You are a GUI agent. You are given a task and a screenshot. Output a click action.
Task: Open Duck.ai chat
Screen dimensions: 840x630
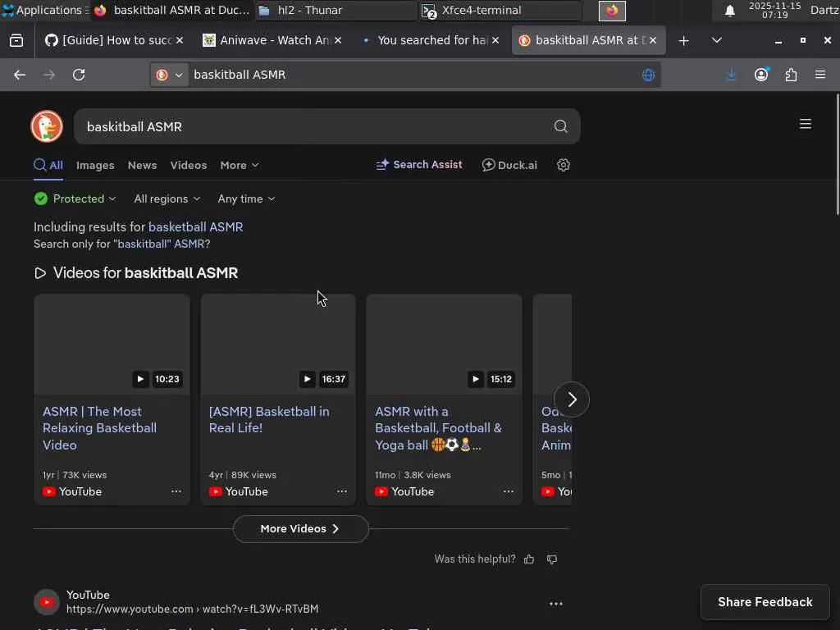[509, 165]
